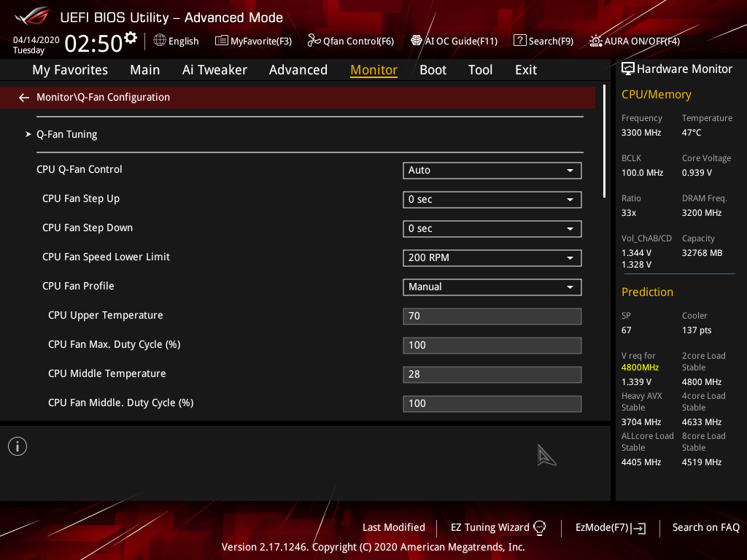This screenshot has width=747, height=560.
Task: Click the CPU Upper Temperature field
Action: pyautogui.click(x=492, y=316)
